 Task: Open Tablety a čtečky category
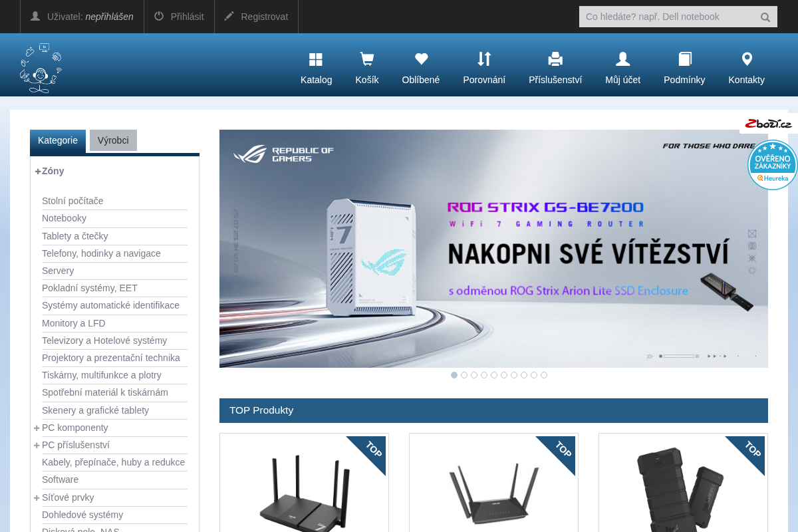pyautogui.click(x=74, y=236)
